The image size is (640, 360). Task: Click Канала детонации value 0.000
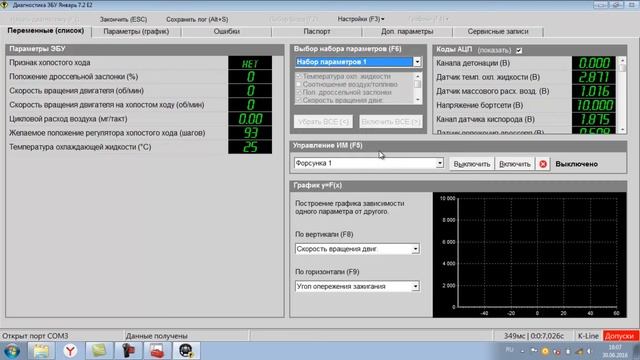pos(594,63)
